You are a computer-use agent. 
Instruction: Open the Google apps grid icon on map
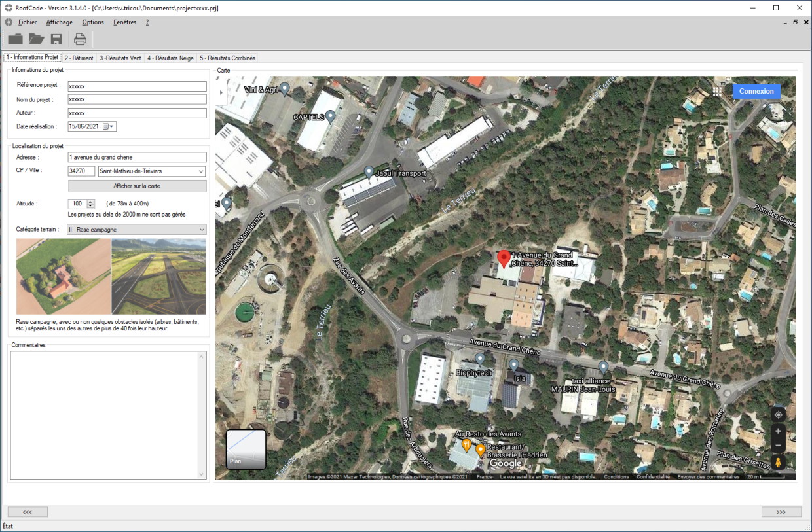[x=717, y=91]
